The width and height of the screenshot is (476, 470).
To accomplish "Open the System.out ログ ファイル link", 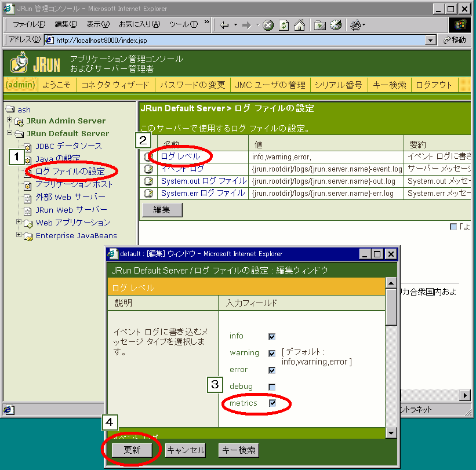I will pyautogui.click(x=204, y=181).
